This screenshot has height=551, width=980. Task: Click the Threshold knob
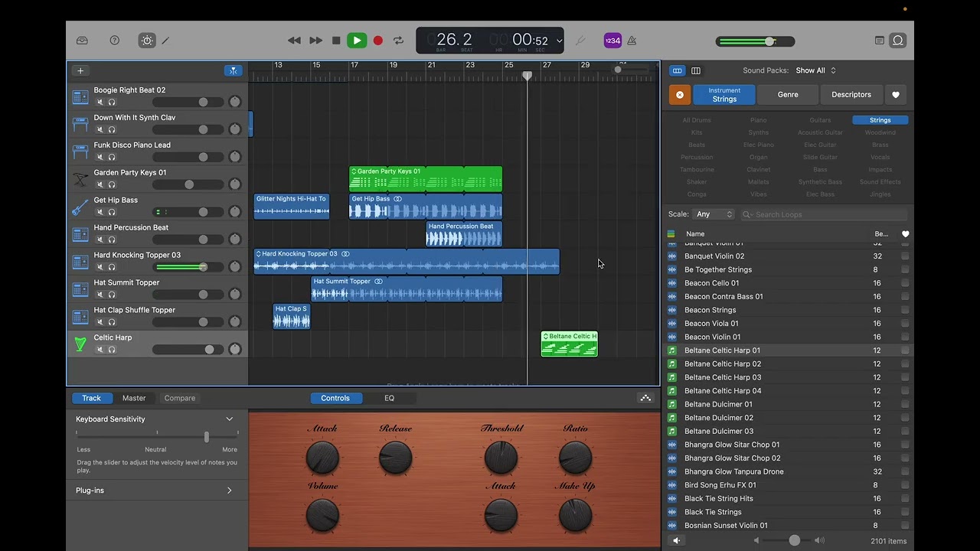tap(501, 457)
